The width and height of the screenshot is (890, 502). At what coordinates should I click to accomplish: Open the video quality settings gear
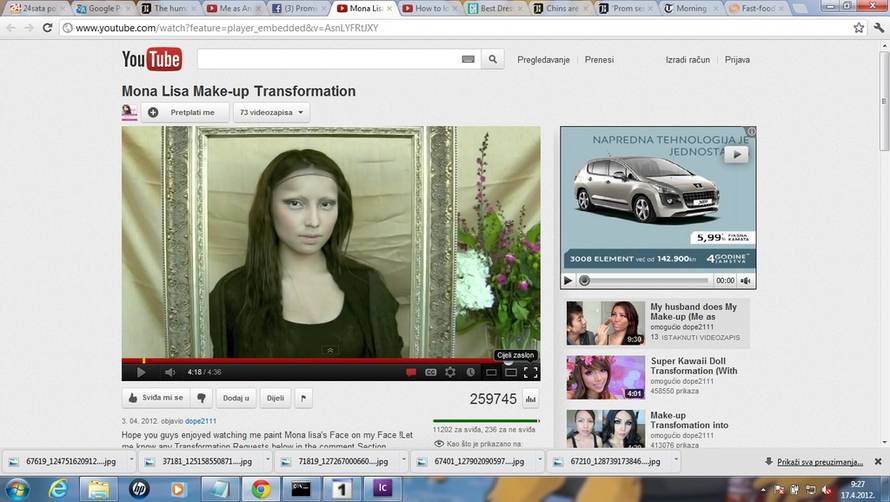(x=451, y=372)
